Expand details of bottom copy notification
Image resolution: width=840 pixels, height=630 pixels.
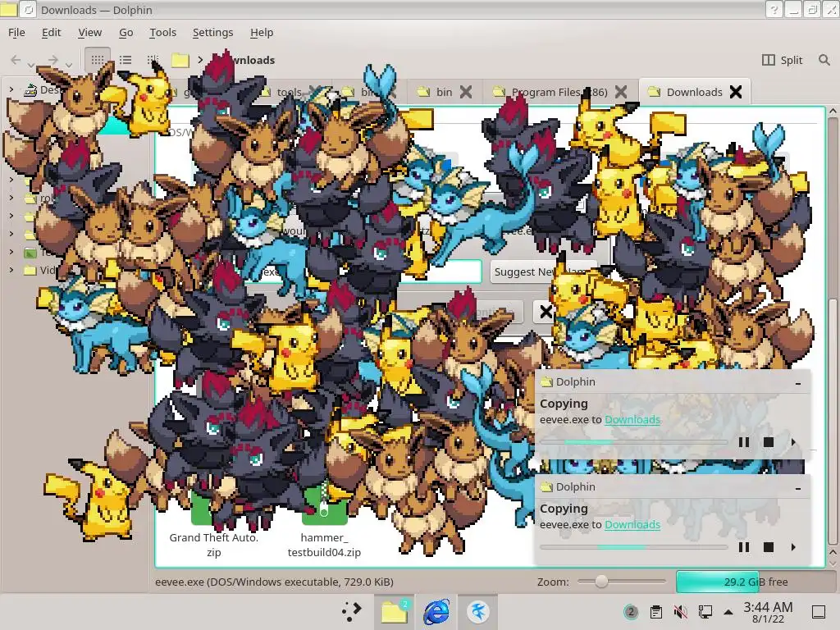pyautogui.click(x=793, y=547)
